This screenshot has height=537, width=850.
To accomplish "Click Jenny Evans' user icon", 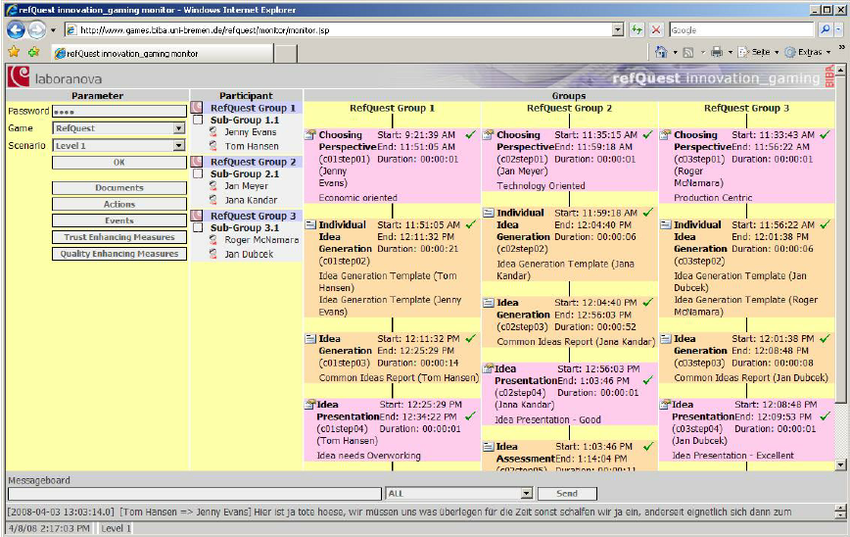I will point(214,132).
